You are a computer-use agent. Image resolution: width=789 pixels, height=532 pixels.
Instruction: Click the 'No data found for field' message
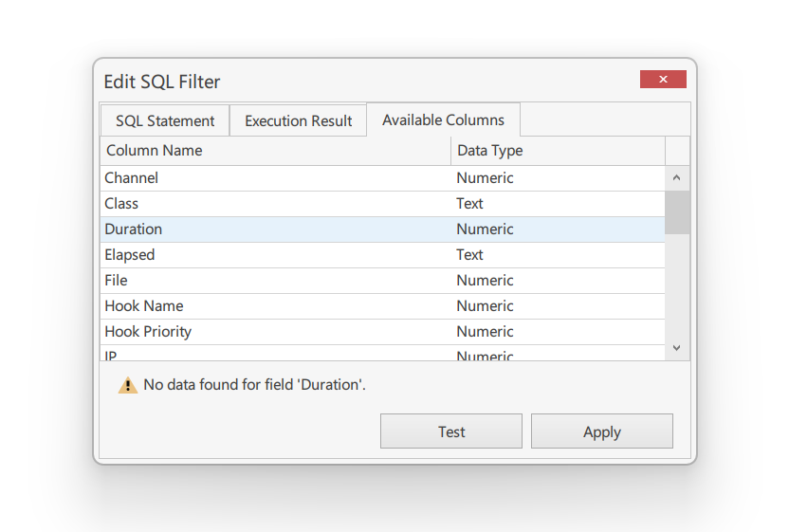(254, 385)
